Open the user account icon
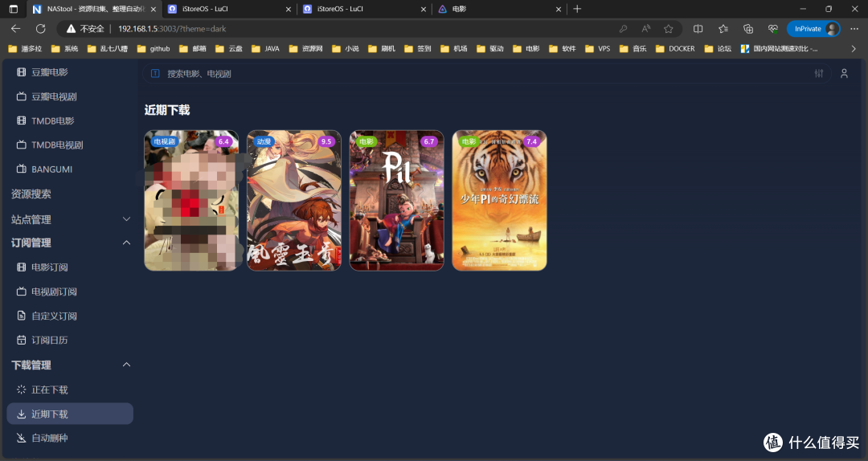This screenshot has height=461, width=868. 844,74
